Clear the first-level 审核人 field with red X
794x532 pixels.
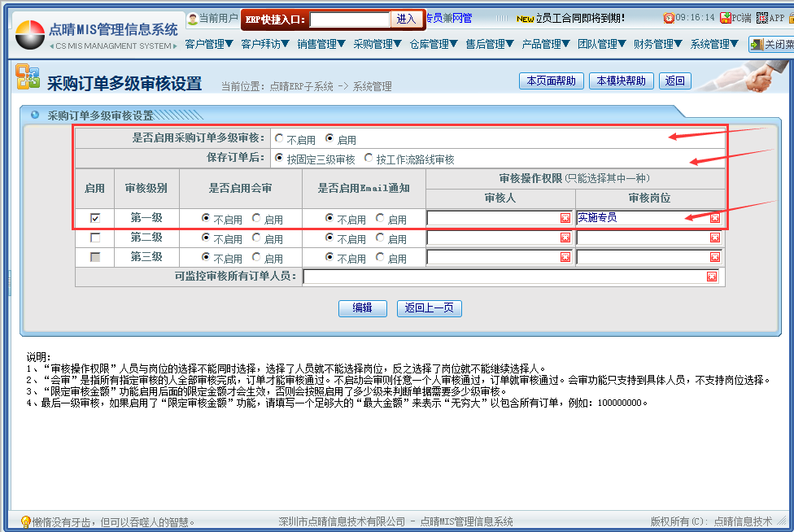coord(565,218)
